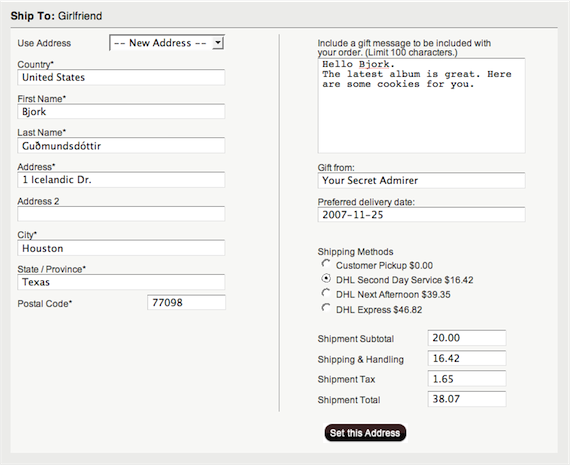Click the Set this Address button
The height and width of the screenshot is (465, 570).
point(365,433)
